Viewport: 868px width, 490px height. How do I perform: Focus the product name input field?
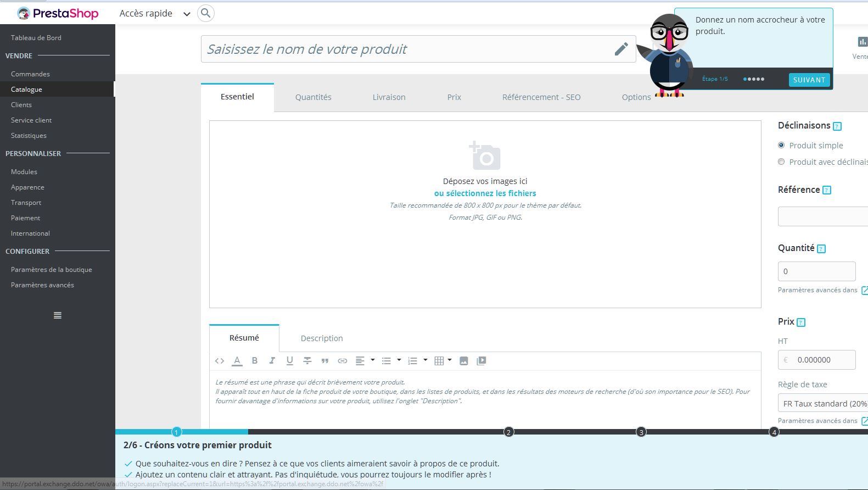tap(418, 49)
